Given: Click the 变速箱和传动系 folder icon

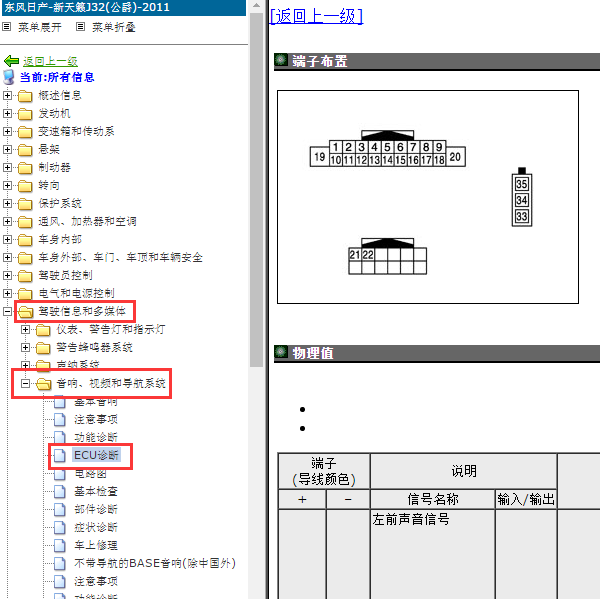Looking at the screenshot, I should pyautogui.click(x=25, y=132).
